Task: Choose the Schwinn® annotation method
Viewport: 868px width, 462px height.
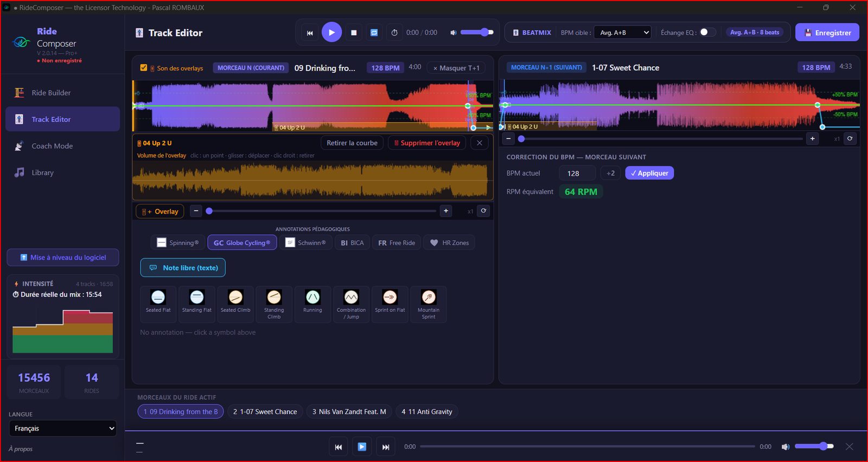Action: pos(306,243)
